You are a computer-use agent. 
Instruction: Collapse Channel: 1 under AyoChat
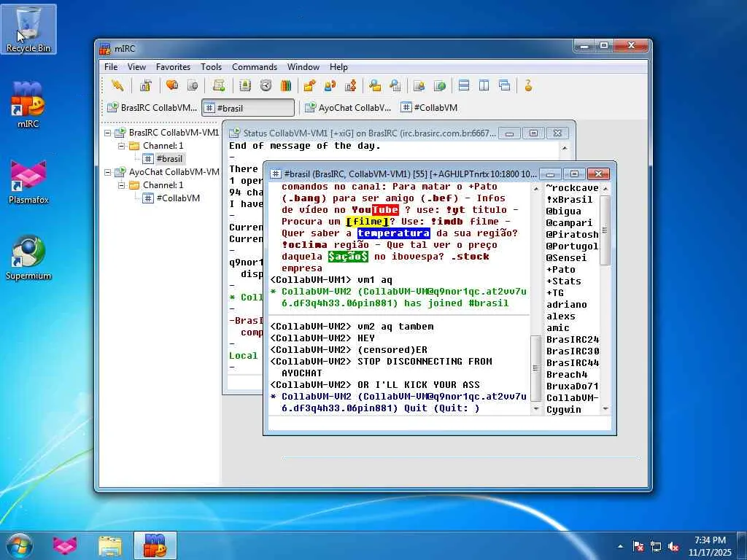pos(122,185)
